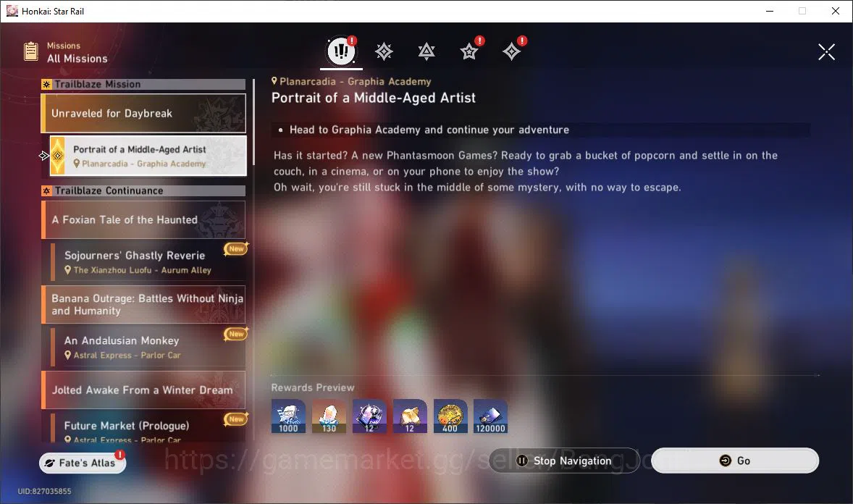
Task: Open An Andalusian Monkey mission
Action: (x=148, y=348)
